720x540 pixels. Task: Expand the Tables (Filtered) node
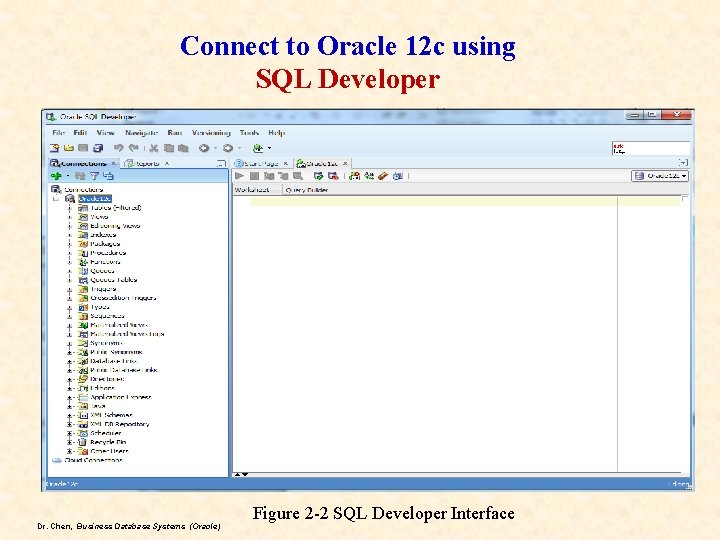tap(70, 208)
